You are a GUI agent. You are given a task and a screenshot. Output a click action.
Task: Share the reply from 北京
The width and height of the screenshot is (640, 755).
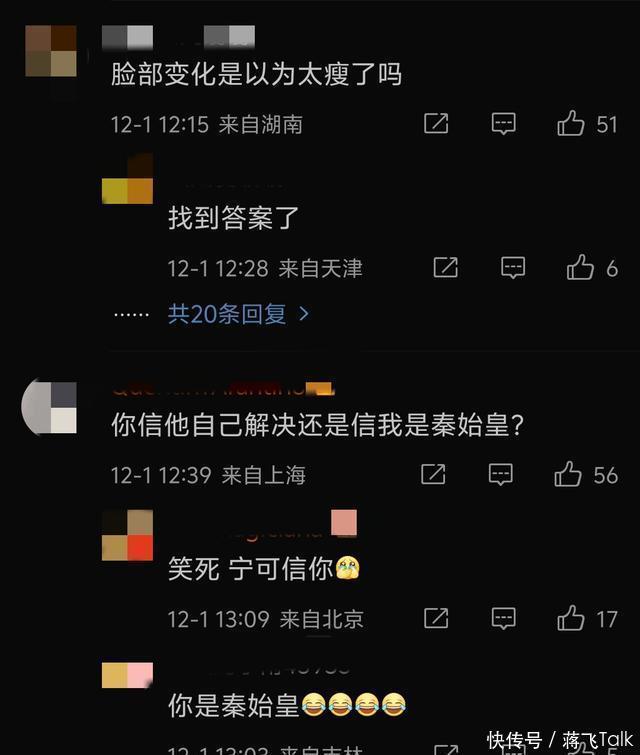pyautogui.click(x=436, y=618)
